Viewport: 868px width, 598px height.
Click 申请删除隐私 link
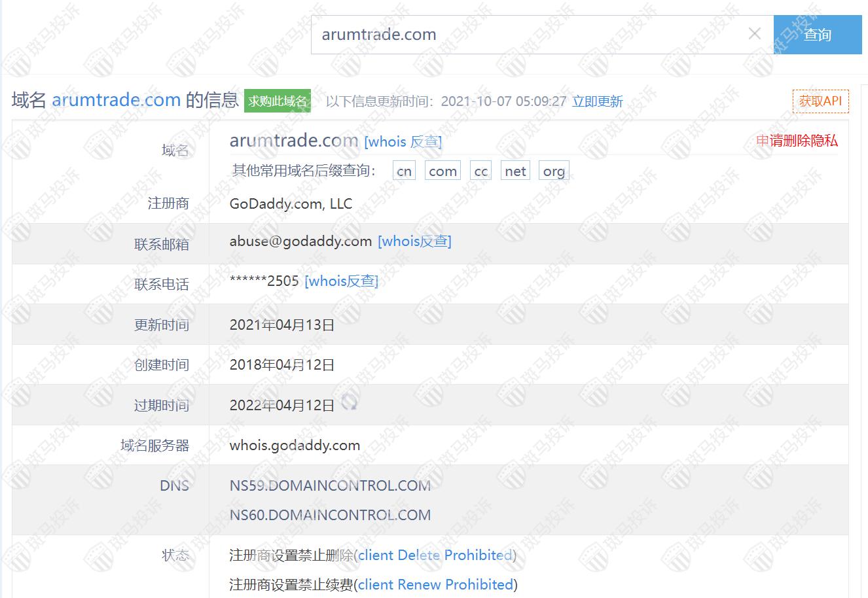coord(797,141)
